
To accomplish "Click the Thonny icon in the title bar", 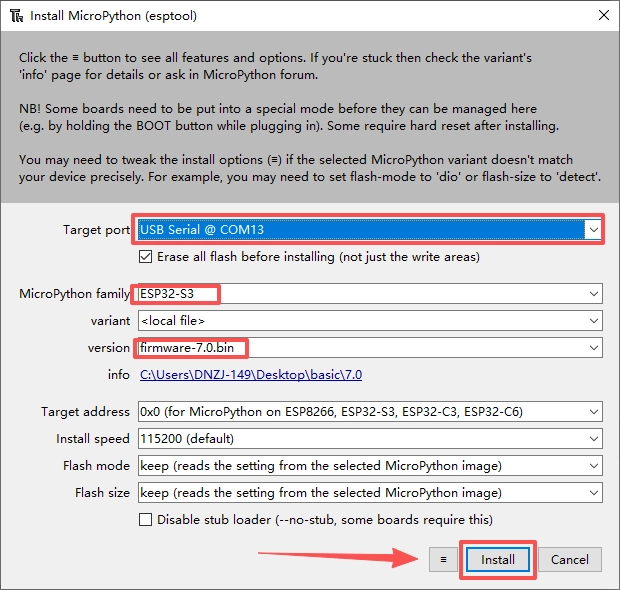I will 17,16.
